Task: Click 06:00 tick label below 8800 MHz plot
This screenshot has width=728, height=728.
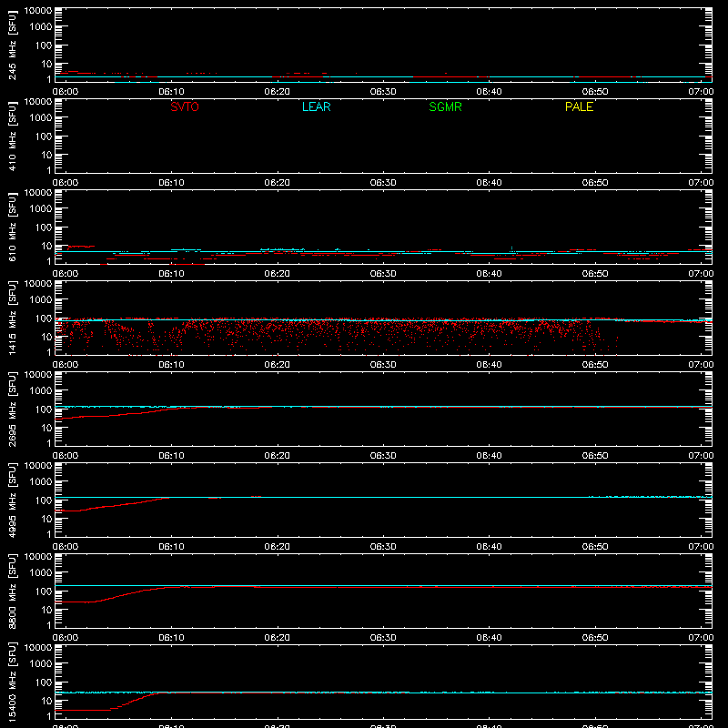Action: point(66,638)
